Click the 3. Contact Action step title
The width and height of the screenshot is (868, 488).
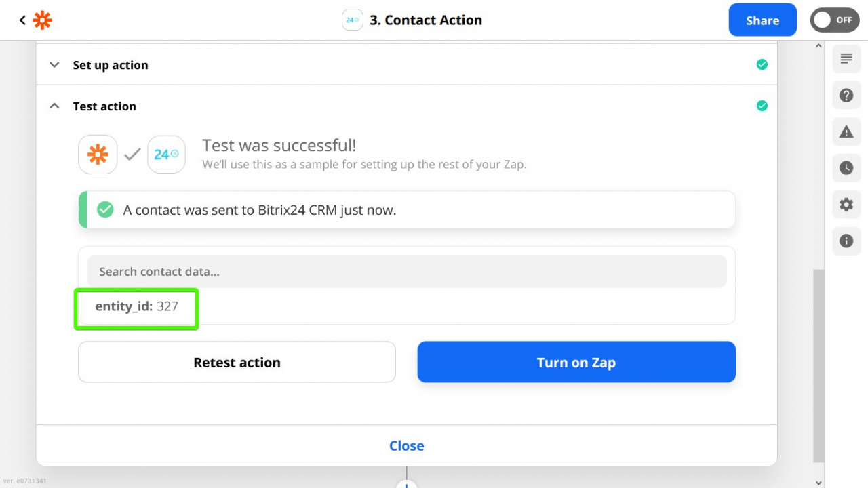[x=426, y=20]
